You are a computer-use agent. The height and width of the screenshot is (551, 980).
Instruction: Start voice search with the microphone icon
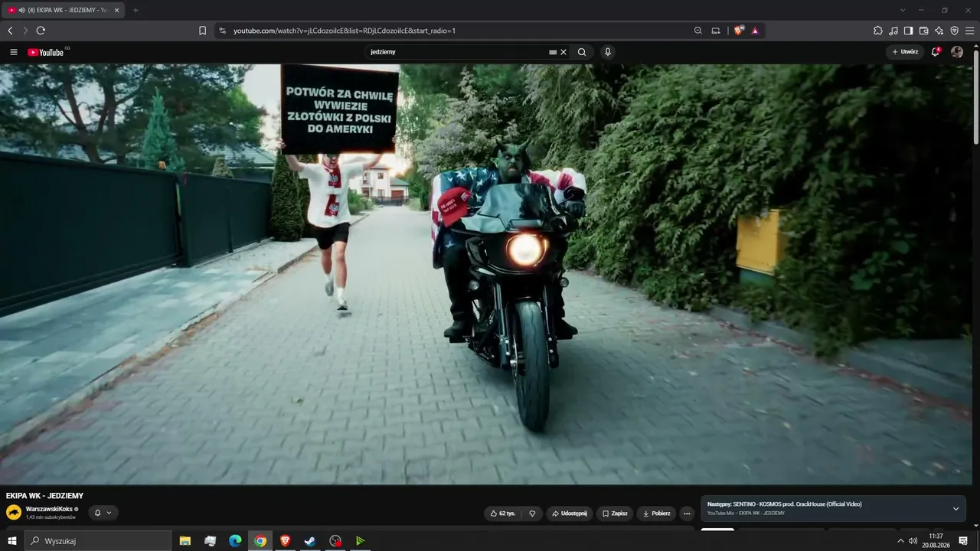point(608,52)
